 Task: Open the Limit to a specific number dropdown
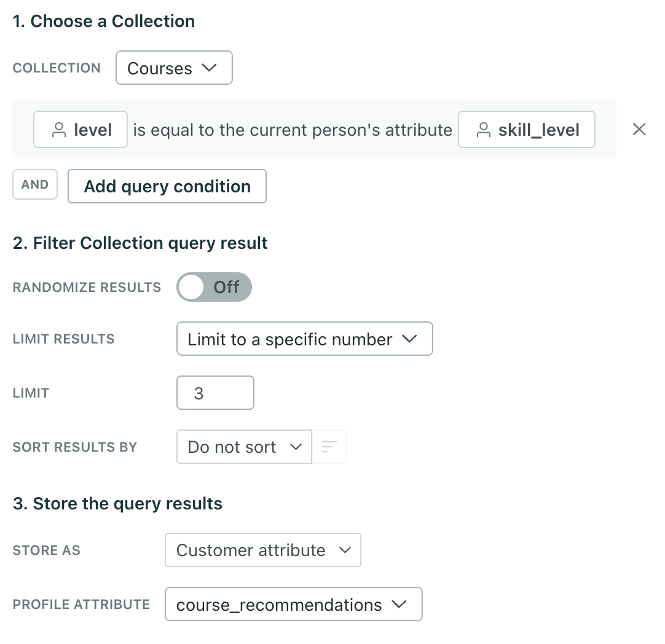coord(304,339)
